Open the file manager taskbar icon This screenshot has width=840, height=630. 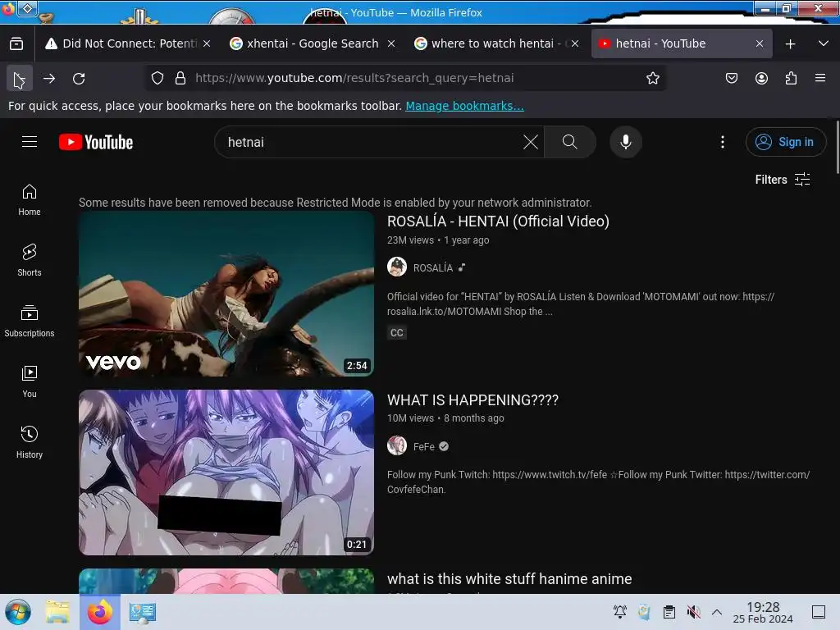[57, 612]
